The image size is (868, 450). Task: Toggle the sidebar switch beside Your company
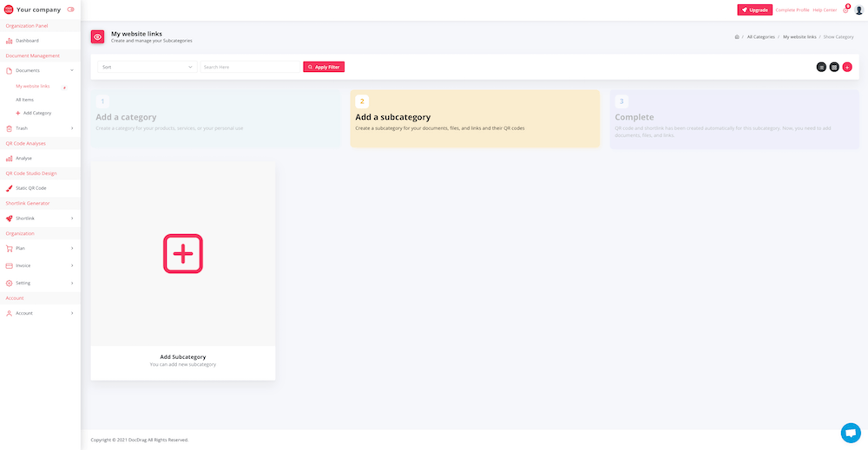click(x=70, y=10)
